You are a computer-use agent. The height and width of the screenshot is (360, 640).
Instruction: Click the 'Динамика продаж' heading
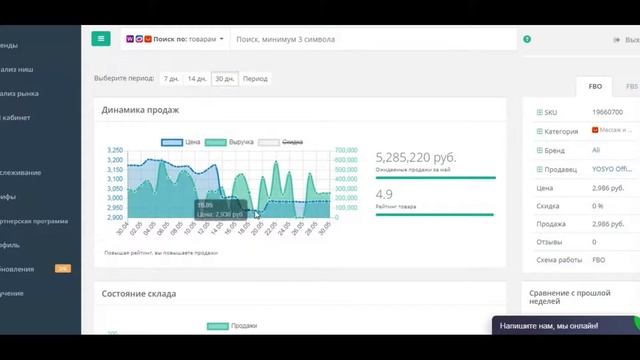click(x=140, y=110)
